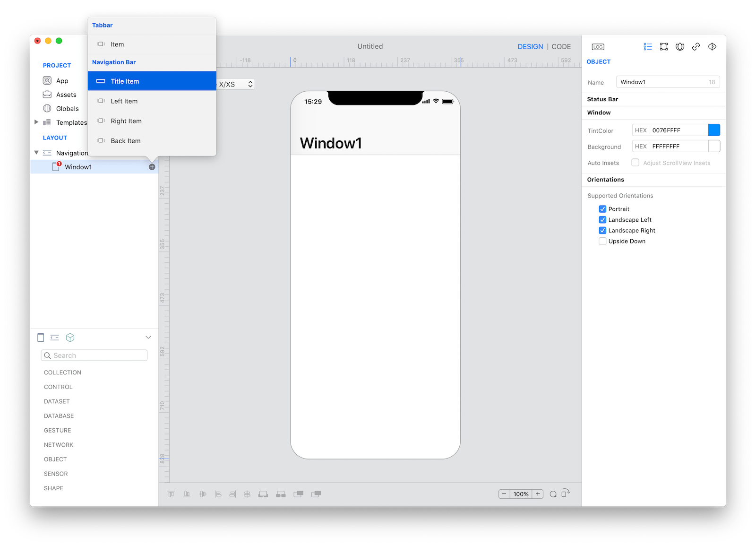Expand the NETWORK library category
The image size is (756, 546).
[59, 445]
